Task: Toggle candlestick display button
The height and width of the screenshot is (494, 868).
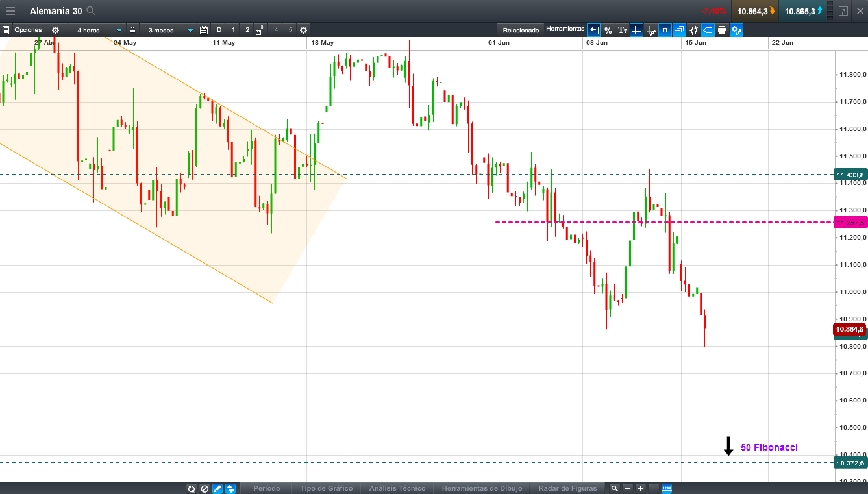Action: tap(665, 30)
